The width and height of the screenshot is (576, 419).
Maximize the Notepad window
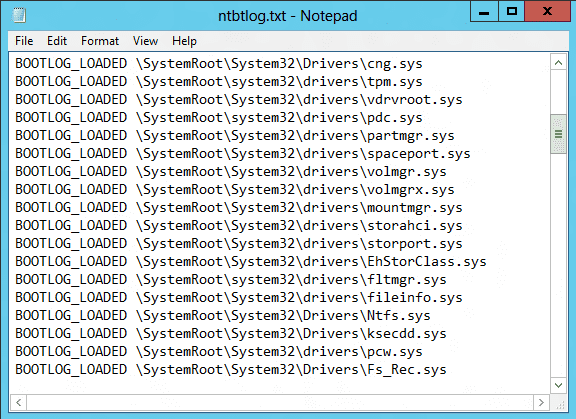click(x=511, y=11)
